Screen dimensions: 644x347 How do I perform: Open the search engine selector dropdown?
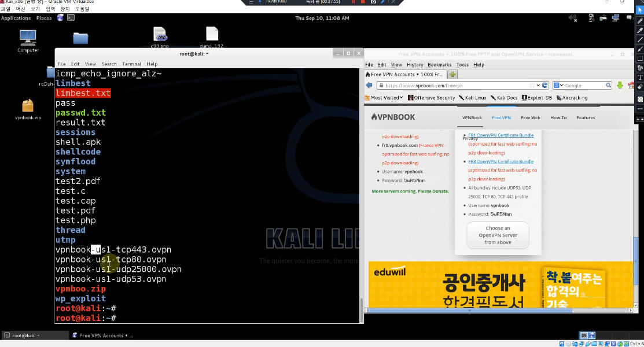[x=558, y=86]
